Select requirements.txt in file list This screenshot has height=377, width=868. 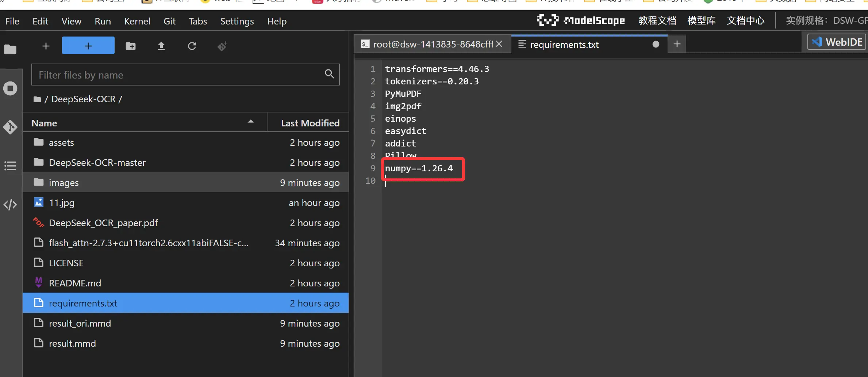pos(186,303)
